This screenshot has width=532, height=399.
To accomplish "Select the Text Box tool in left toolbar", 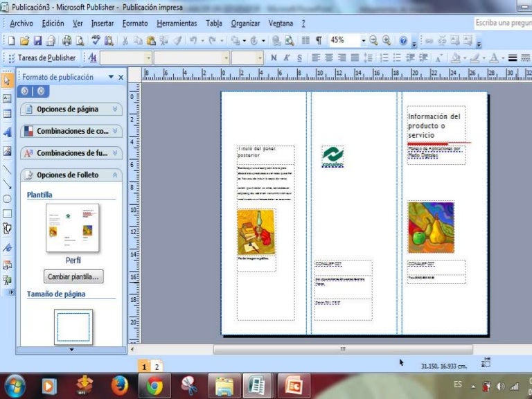I will 7,98.
